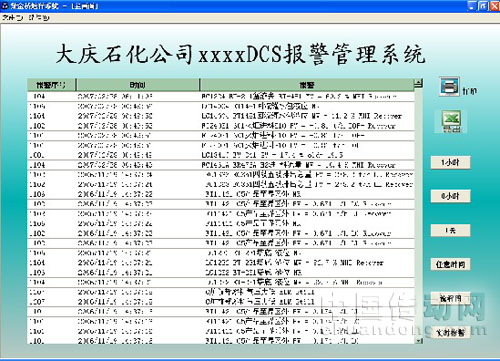Maximize the alarm management window

tap(483, 6)
